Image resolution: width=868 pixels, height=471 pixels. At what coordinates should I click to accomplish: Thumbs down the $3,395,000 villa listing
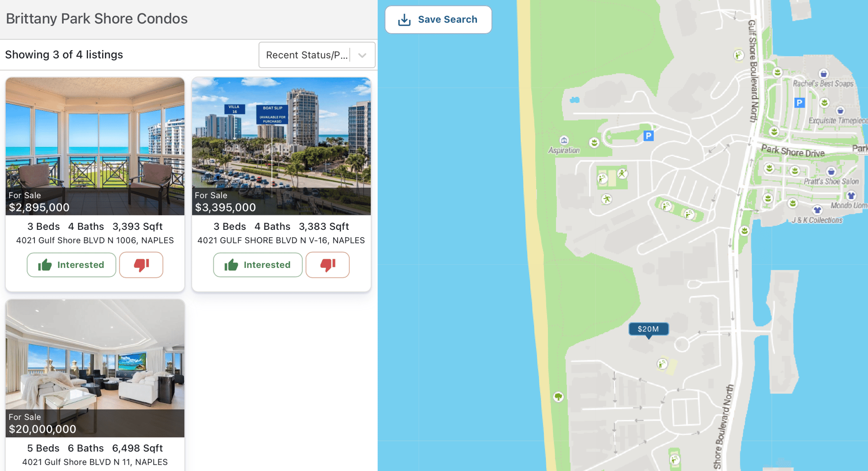point(327,265)
